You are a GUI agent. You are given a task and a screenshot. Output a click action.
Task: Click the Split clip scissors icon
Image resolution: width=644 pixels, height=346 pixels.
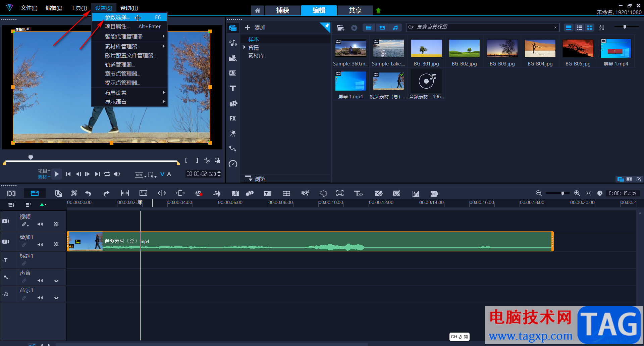tap(207, 160)
